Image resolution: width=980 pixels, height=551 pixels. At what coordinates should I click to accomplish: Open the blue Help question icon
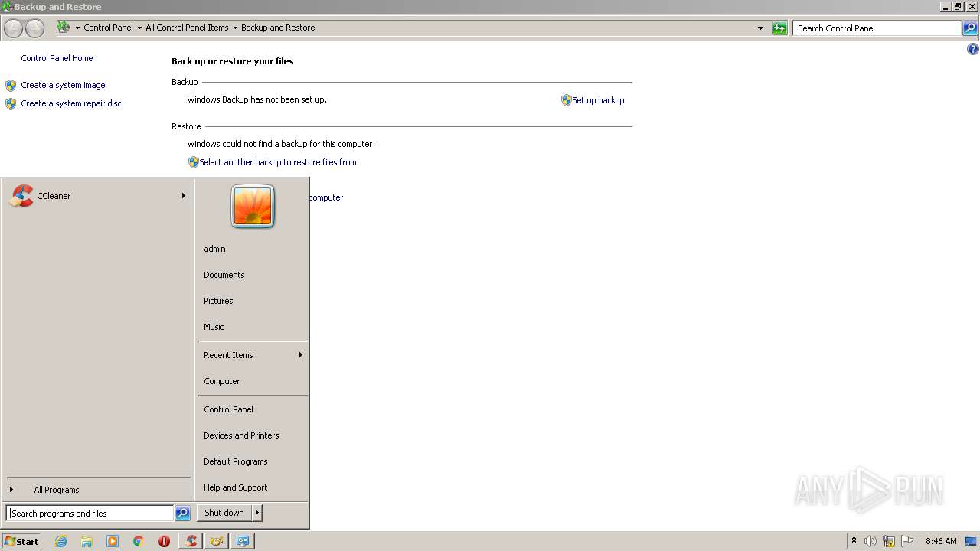pos(973,49)
